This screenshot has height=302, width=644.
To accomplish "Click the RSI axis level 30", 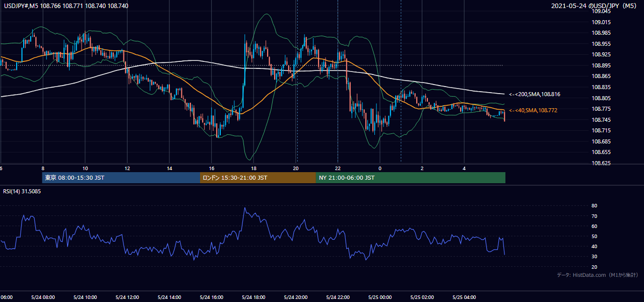I will (x=595, y=257).
